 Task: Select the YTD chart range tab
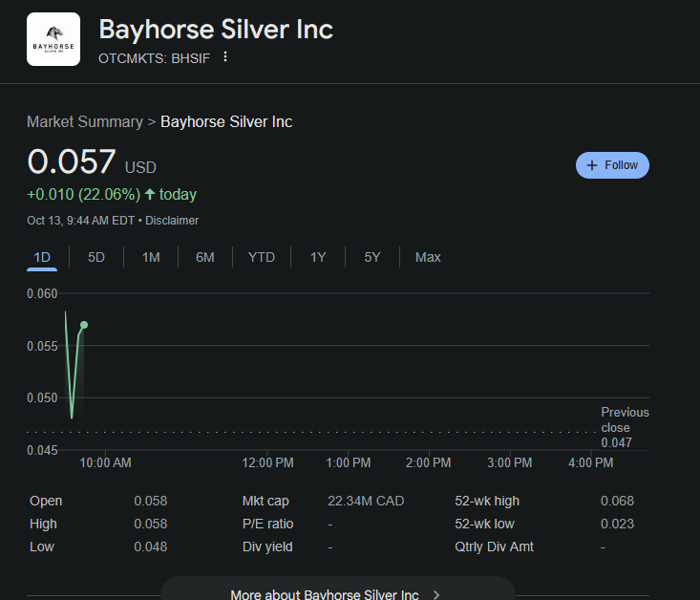[x=261, y=258]
